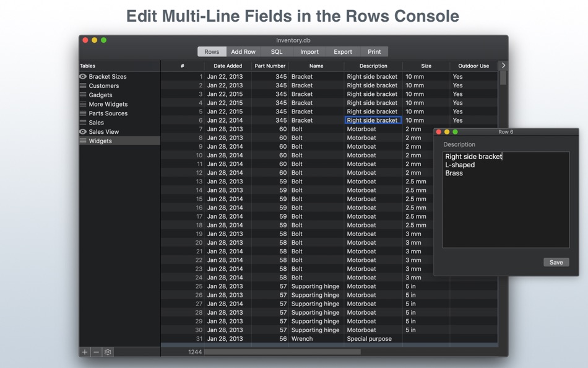Click the Name column header
This screenshot has width=588, height=368.
click(x=316, y=66)
